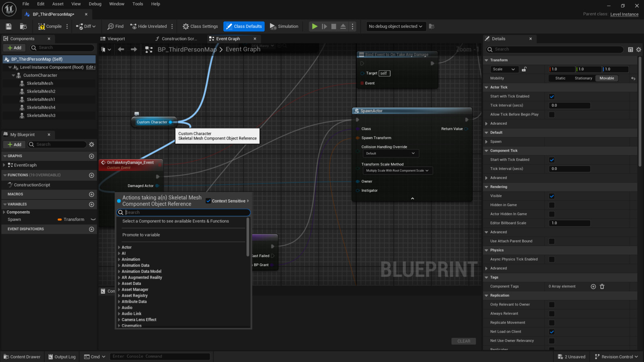Open the debug object selector dropdown

pyautogui.click(x=395, y=27)
